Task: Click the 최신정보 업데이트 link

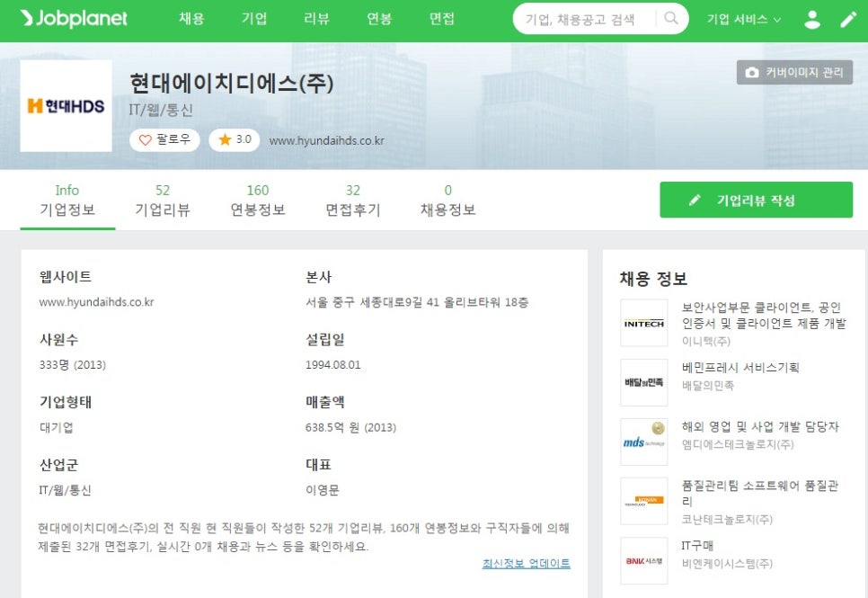Action: [x=527, y=563]
